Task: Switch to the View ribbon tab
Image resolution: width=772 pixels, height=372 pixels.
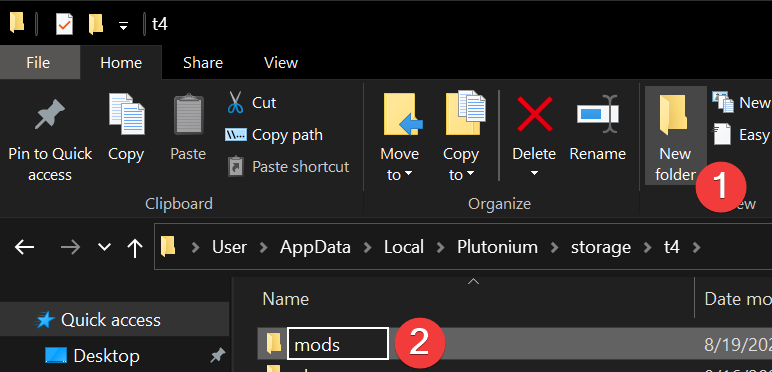Action: [281, 62]
